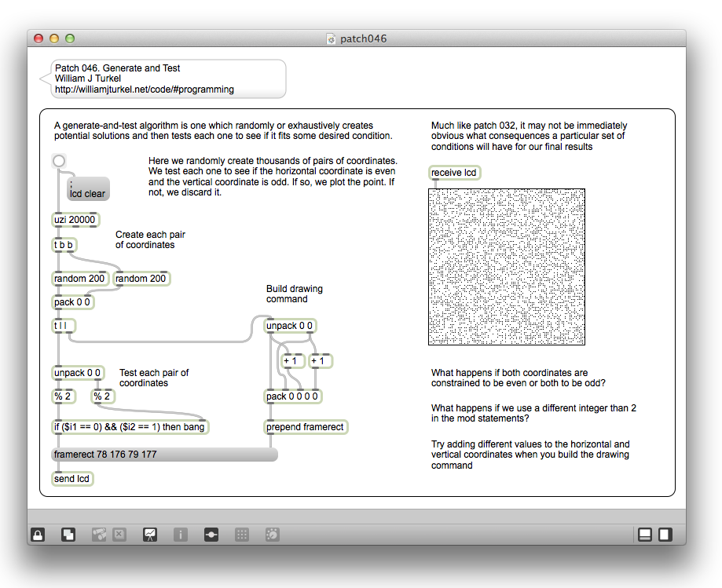Viewport: 722px width, 588px height.
Task: Toggle the patcher lock icon
Action: click(x=38, y=535)
